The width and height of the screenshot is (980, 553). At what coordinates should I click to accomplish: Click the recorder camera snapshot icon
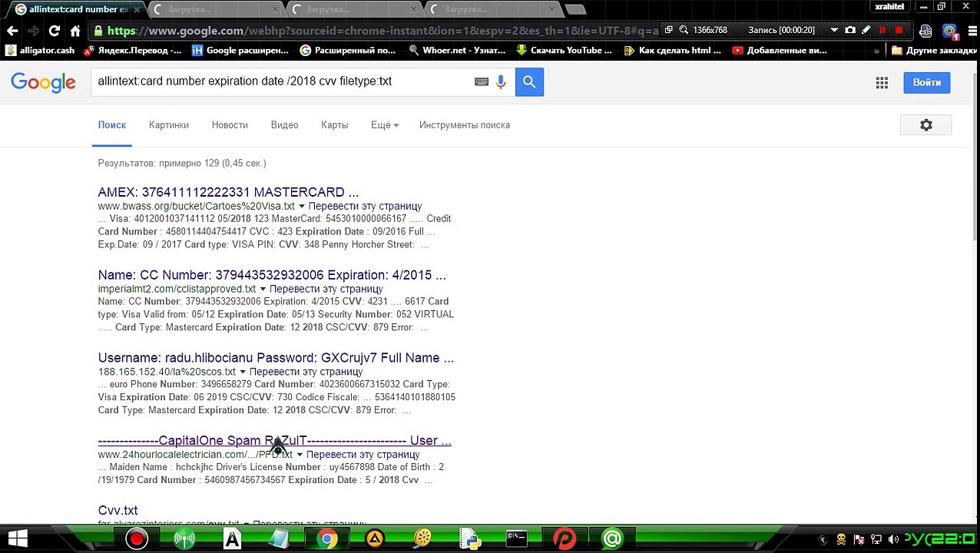(850, 30)
